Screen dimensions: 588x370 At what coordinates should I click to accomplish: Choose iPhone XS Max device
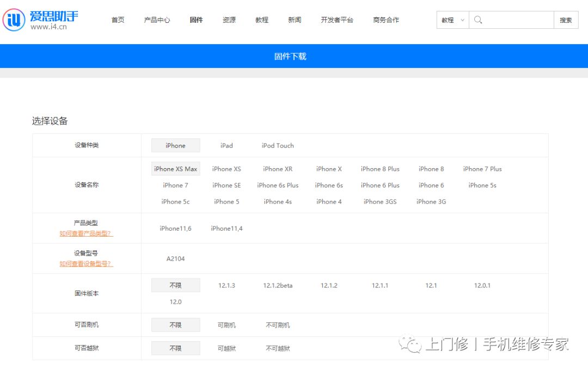click(x=175, y=169)
